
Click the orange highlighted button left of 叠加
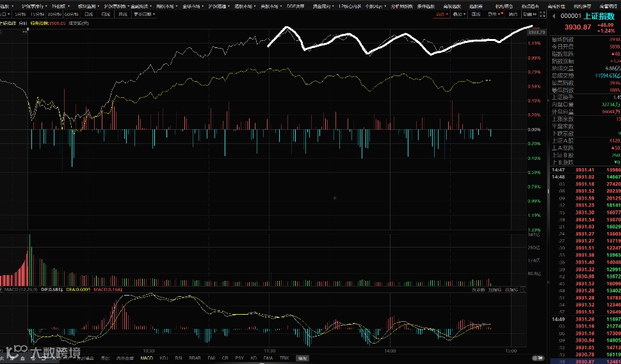[x=442, y=14]
